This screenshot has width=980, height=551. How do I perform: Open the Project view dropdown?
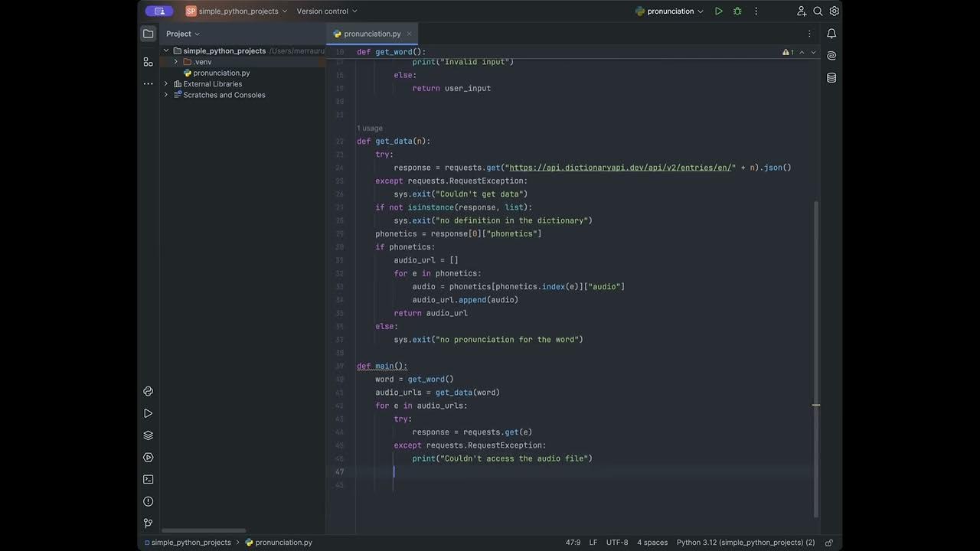(183, 34)
